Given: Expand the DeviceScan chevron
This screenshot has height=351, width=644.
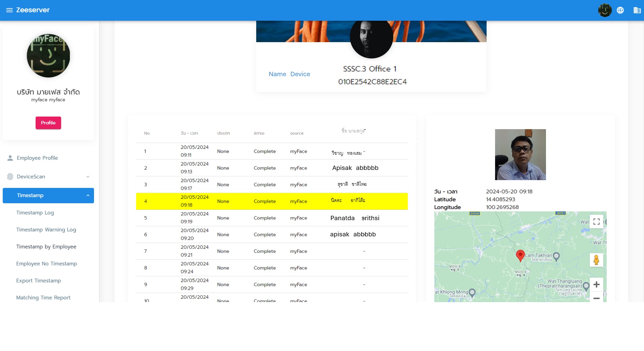Looking at the screenshot, I should 88,177.
